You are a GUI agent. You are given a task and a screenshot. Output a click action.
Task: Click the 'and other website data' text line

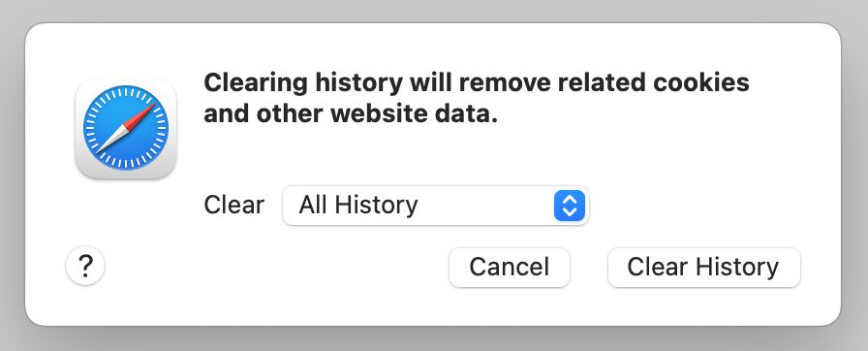pos(350,114)
